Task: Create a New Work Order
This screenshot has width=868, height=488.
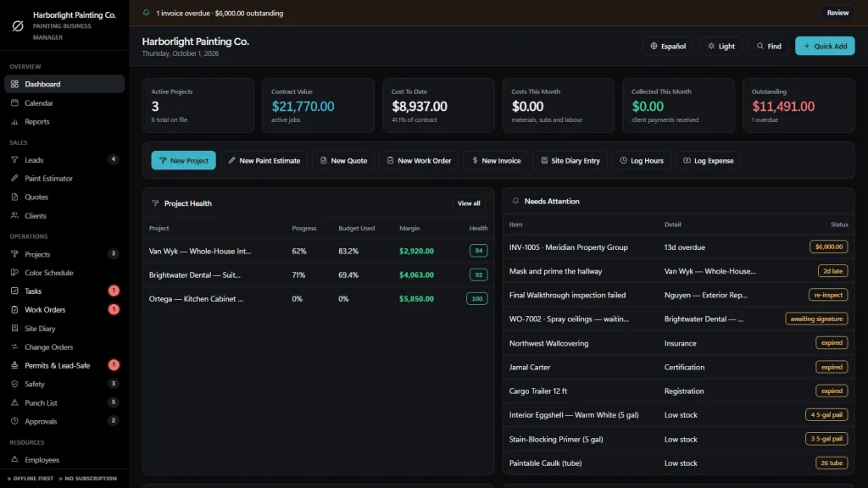Action: point(419,160)
